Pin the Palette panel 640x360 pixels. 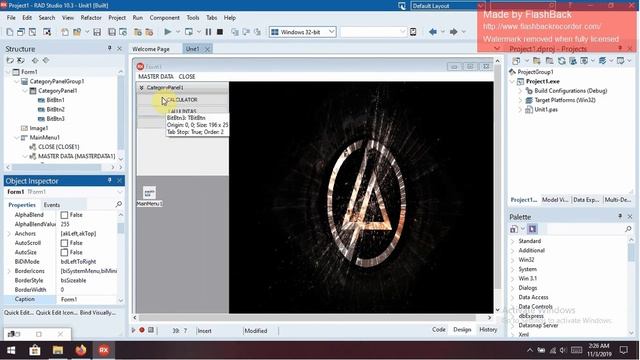pyautogui.click(x=620, y=216)
